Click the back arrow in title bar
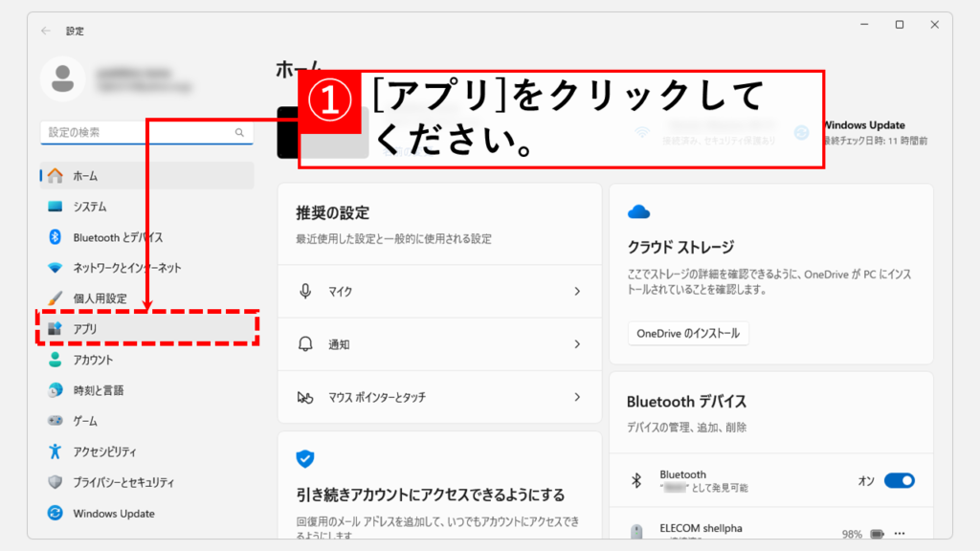This screenshot has width=980, height=551. [46, 31]
